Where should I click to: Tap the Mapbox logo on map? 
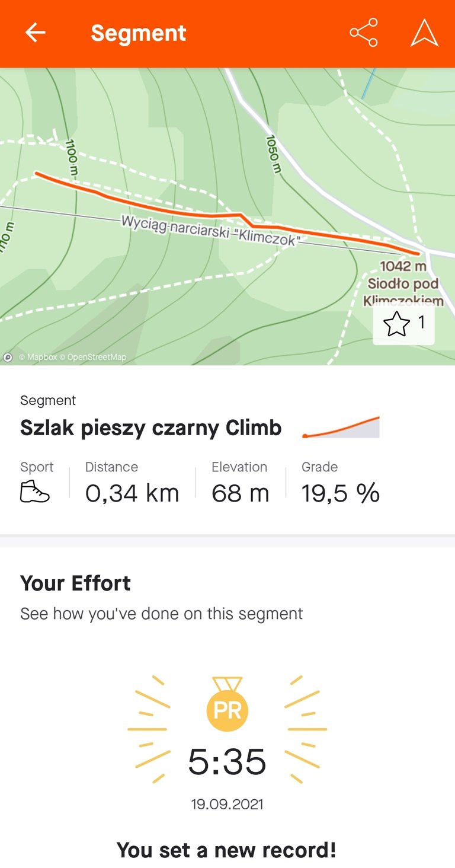8,357
